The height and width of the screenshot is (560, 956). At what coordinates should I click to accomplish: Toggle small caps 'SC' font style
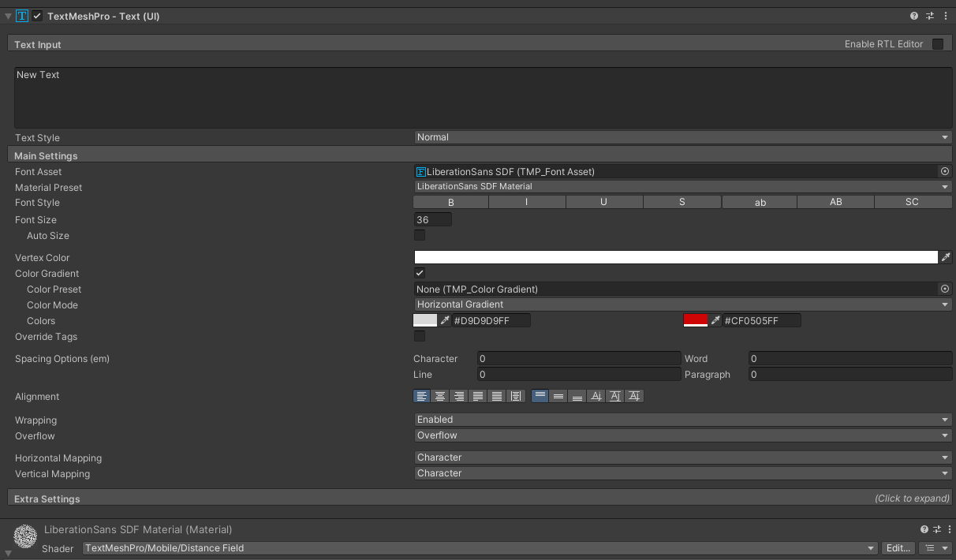913,202
